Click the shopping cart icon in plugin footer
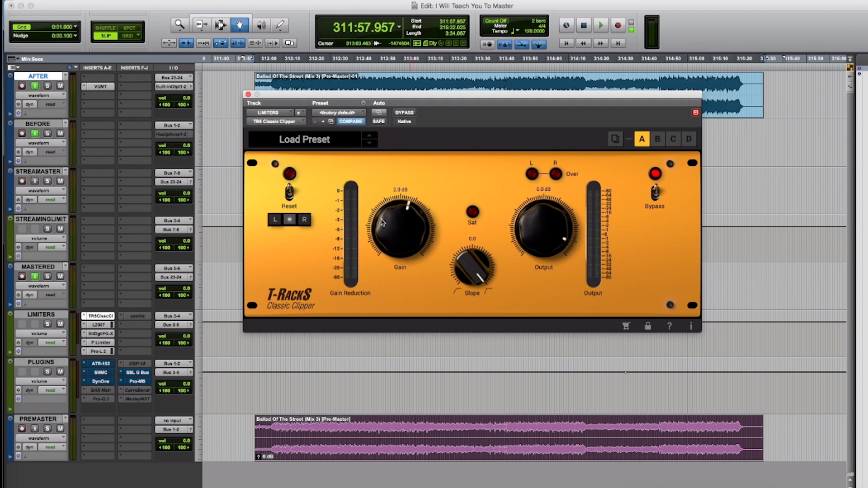This screenshot has width=868, height=488. coord(626,326)
